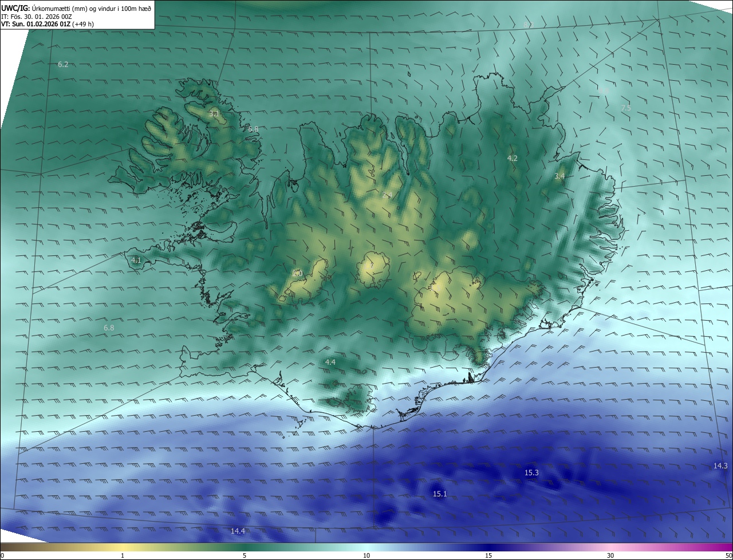Select the 14.3 value near the right map edge

pyautogui.click(x=720, y=466)
